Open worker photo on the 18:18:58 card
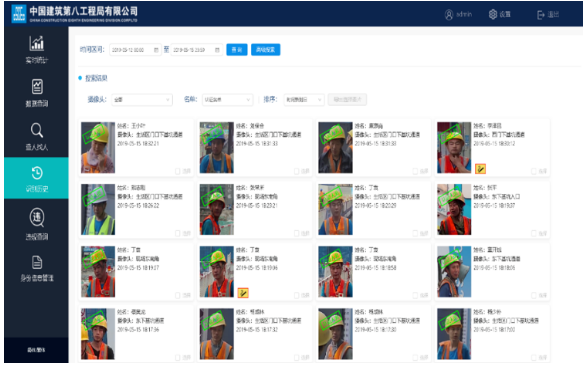The height and width of the screenshot is (368, 587). click(335, 272)
